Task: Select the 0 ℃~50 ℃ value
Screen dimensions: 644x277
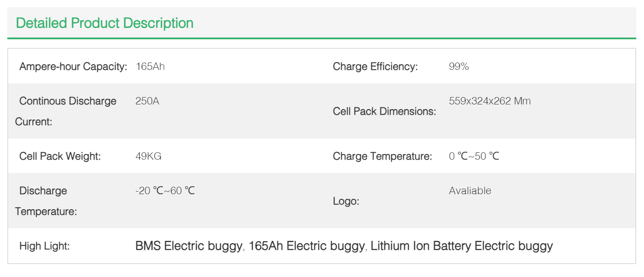Action: 474,156
